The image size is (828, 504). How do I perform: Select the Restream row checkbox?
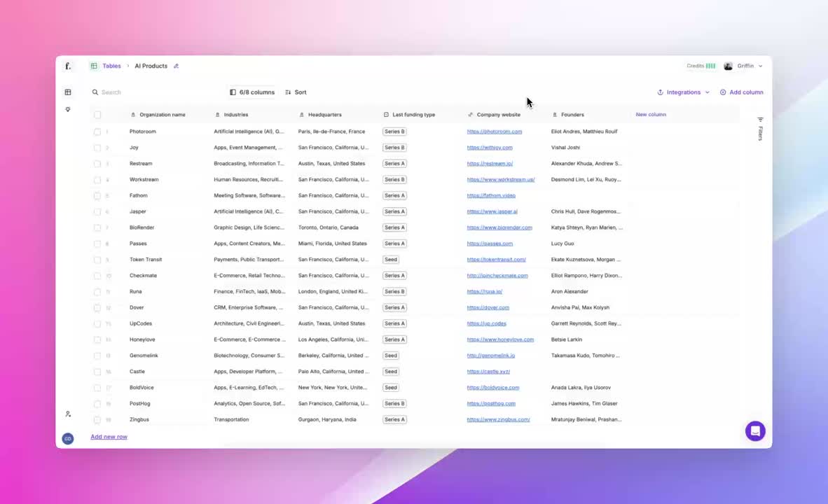click(97, 164)
